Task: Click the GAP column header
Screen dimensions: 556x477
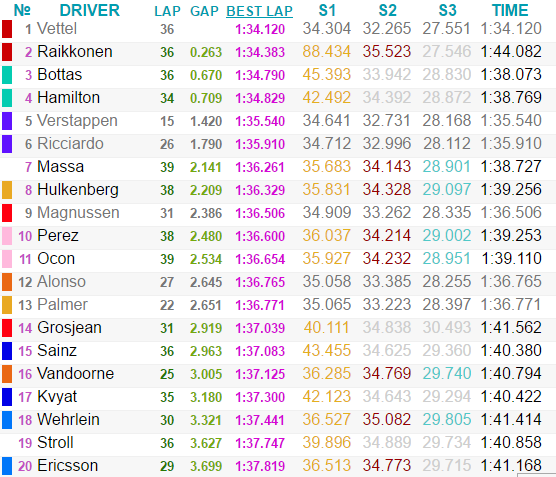Action: tap(204, 11)
